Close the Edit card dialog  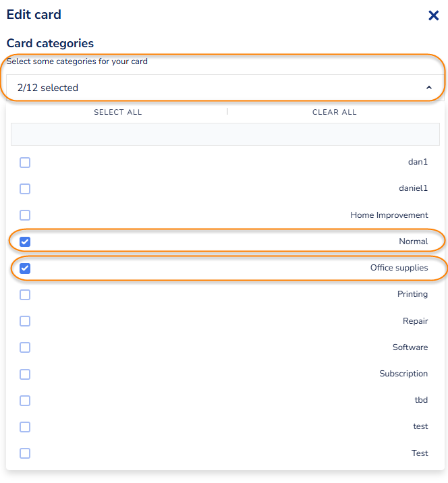434,16
